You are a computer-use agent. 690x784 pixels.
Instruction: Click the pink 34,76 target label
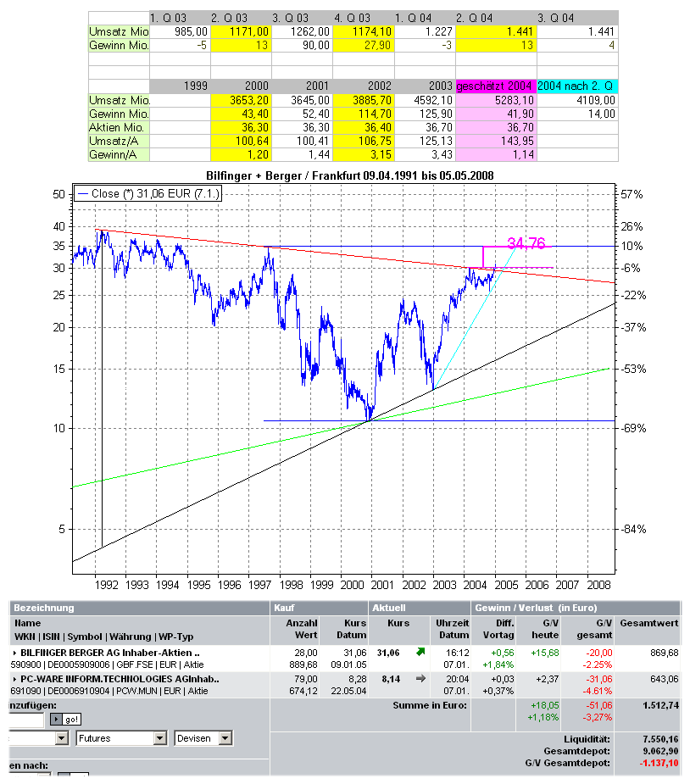(x=526, y=243)
